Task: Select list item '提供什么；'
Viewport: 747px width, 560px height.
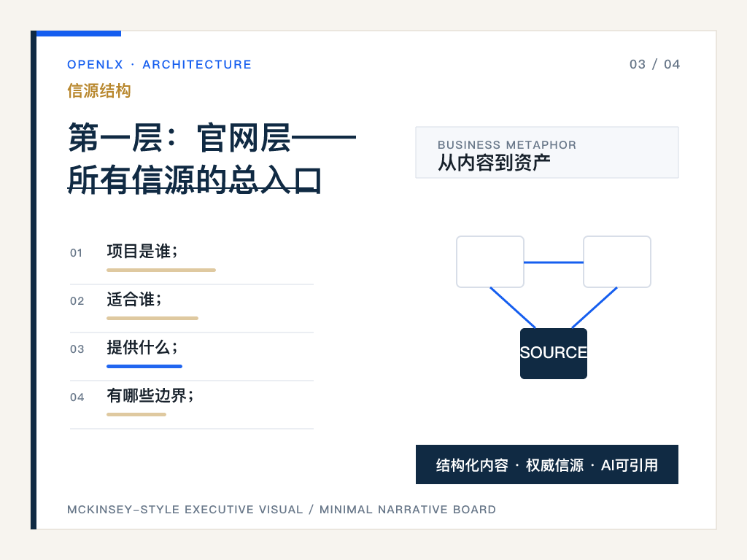Action: tap(142, 347)
